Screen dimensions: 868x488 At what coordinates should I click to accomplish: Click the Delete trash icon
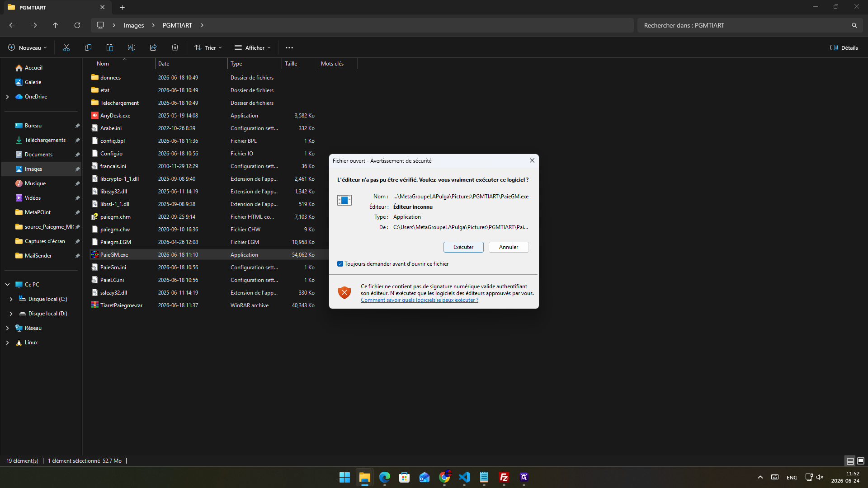pyautogui.click(x=175, y=47)
